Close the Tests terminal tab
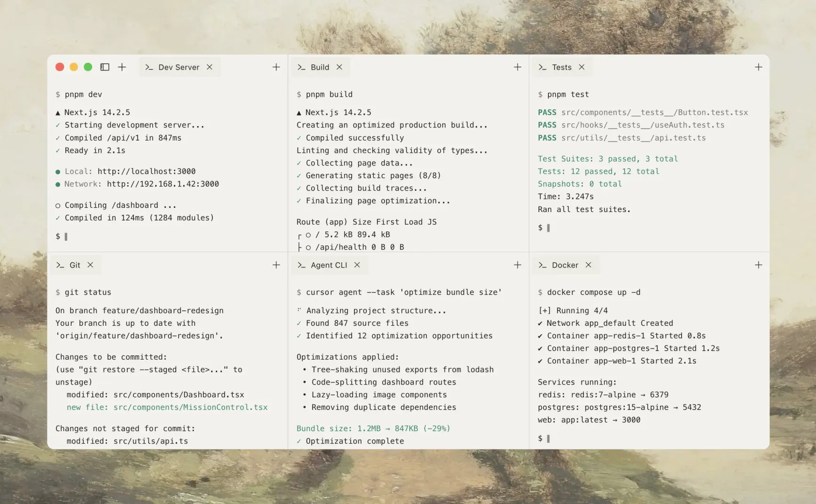The height and width of the screenshot is (504, 816). coord(581,67)
